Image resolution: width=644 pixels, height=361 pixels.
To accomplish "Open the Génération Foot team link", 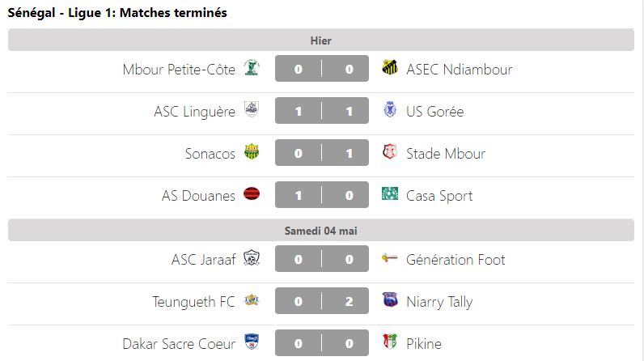I will (455, 259).
